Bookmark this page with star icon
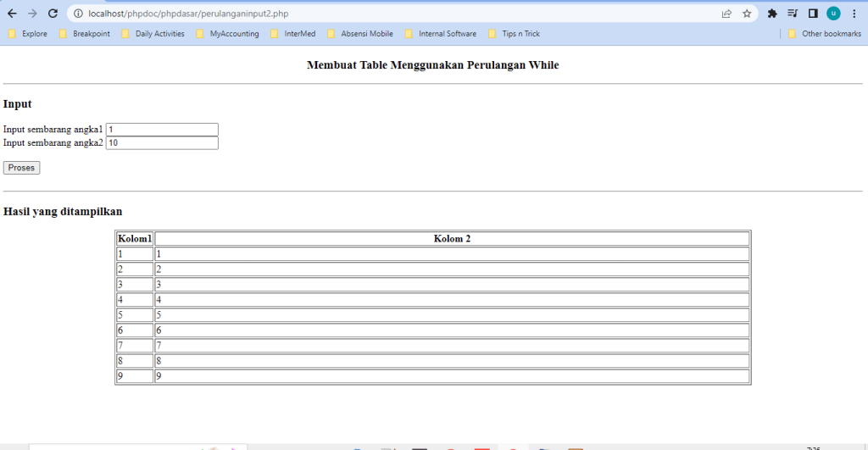Screen dimensions: 868x450 point(747,14)
